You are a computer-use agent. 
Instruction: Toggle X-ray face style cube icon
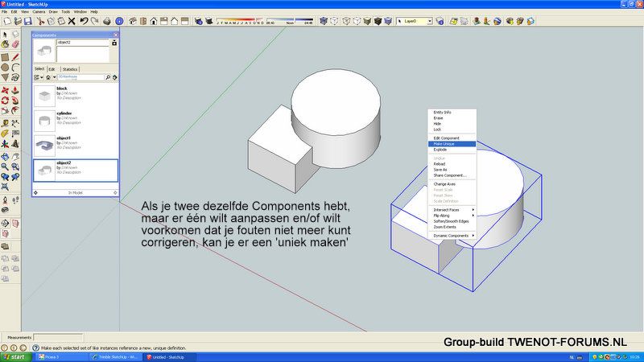[x=324, y=21]
